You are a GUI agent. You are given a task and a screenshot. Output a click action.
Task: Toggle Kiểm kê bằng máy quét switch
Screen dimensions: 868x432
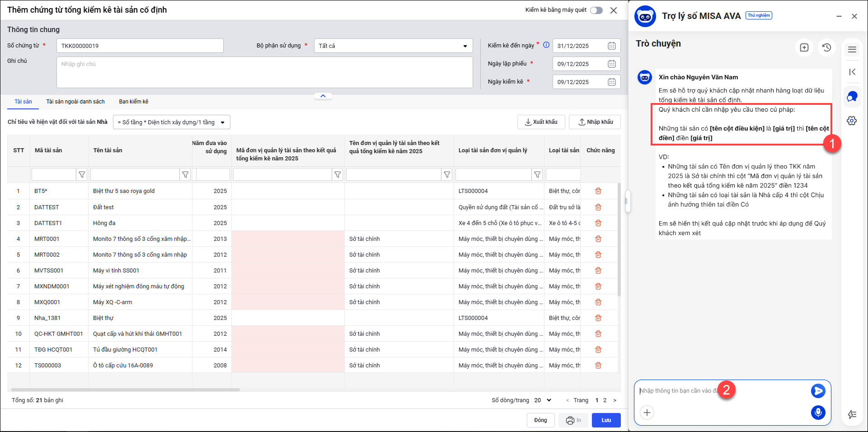[596, 10]
